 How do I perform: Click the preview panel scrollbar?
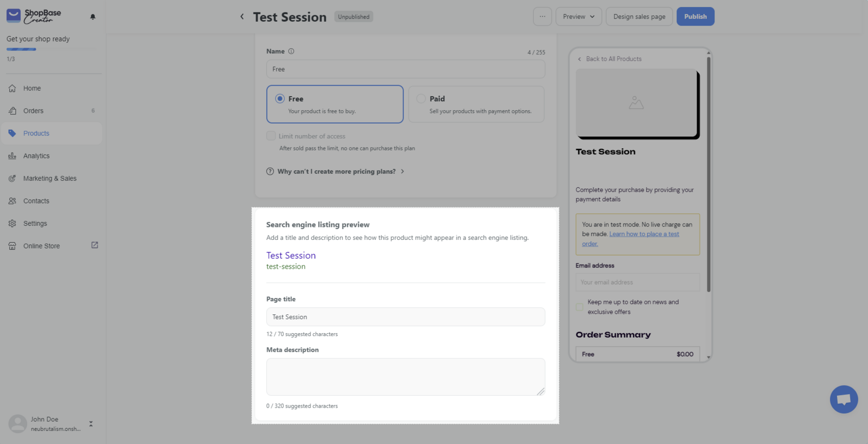[x=709, y=174]
